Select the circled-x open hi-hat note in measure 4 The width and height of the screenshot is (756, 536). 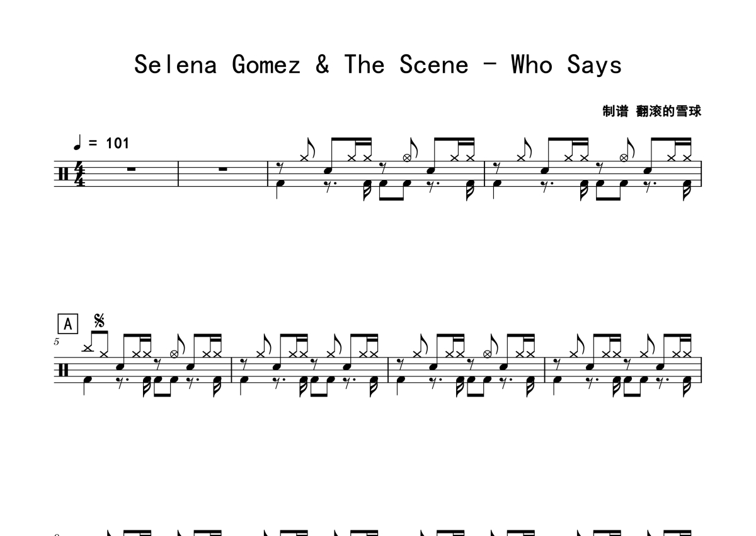[x=624, y=158]
